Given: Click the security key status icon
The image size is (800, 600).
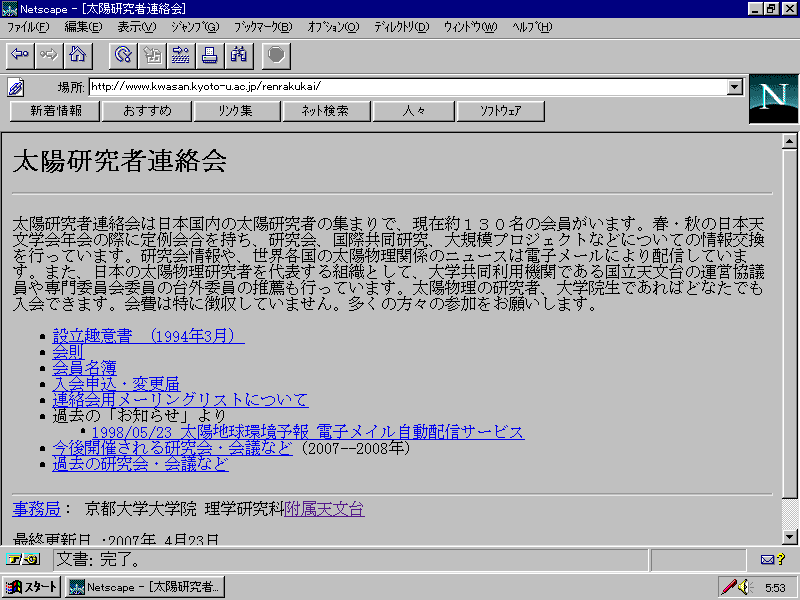Looking at the screenshot, I should coord(22,560).
